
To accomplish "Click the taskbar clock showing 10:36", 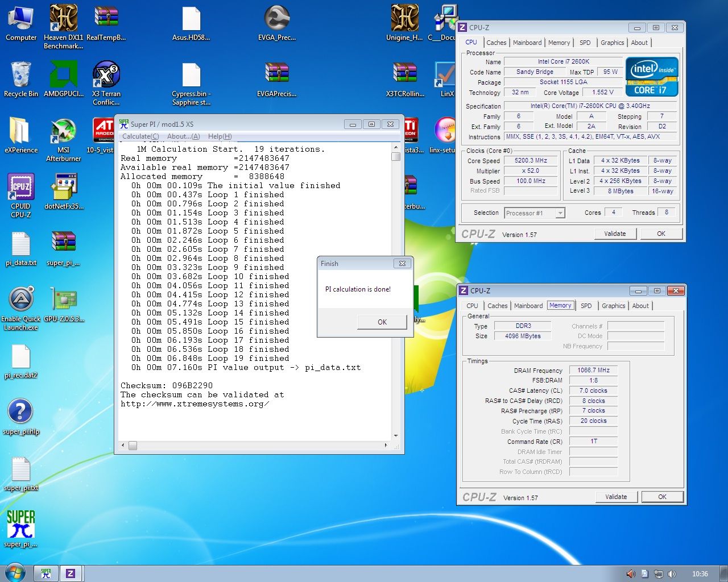I will (x=700, y=574).
